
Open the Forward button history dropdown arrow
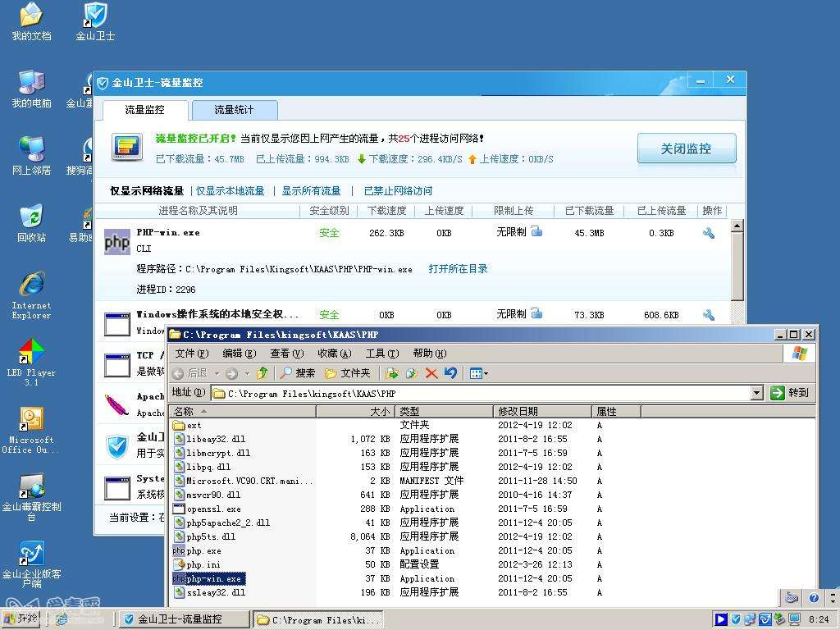click(247, 373)
